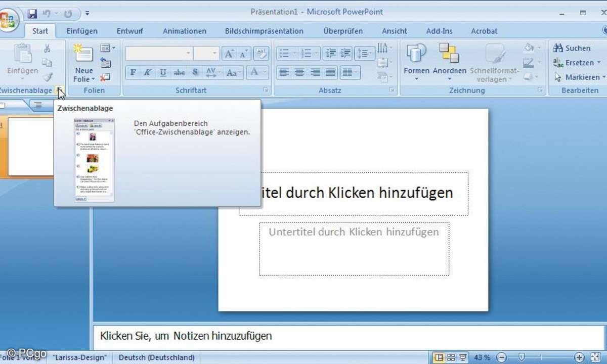Screen dimensions: 607x364
Task: Apply bulleted list
Action: point(287,54)
